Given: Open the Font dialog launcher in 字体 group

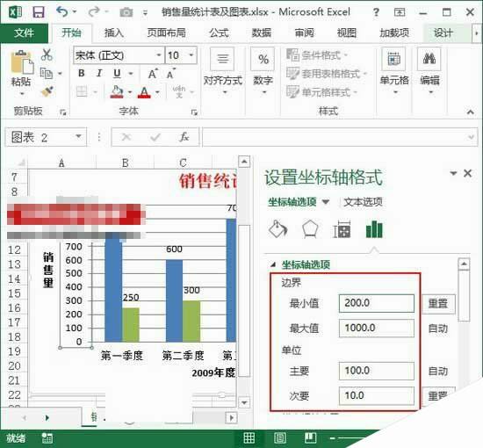Looking at the screenshot, I should (194, 112).
